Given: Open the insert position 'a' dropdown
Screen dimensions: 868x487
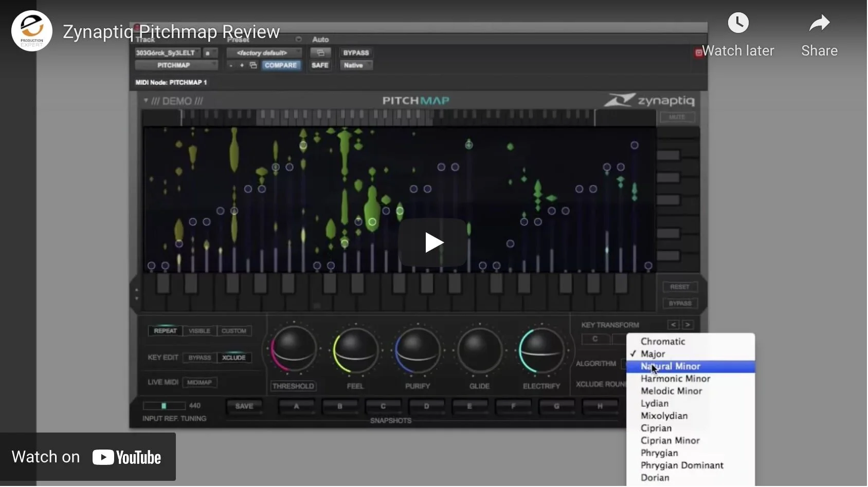Looking at the screenshot, I should 210,52.
